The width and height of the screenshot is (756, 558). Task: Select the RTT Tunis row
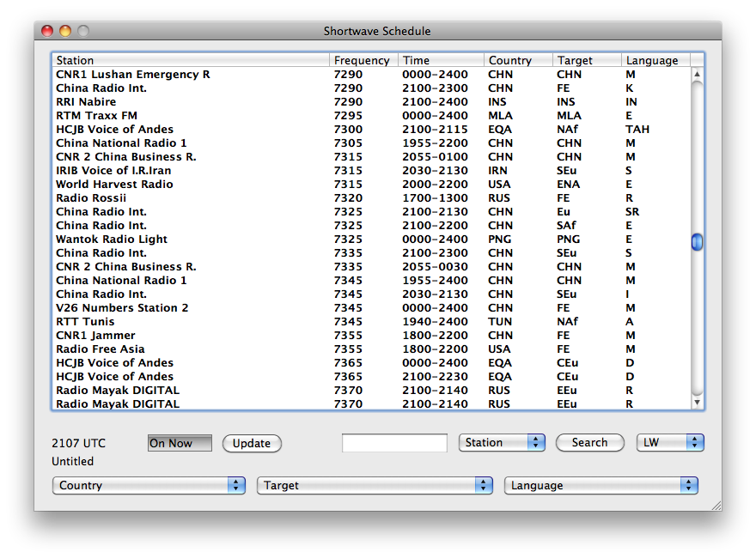371,321
